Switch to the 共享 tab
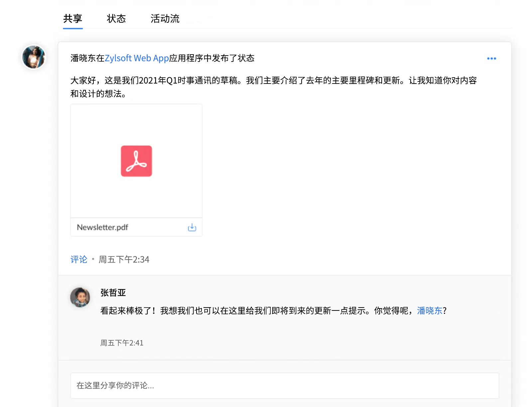The width and height of the screenshot is (532, 407). point(72,19)
